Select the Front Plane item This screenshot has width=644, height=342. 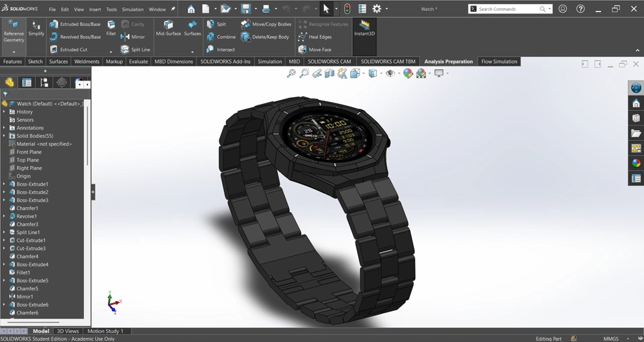tap(29, 152)
